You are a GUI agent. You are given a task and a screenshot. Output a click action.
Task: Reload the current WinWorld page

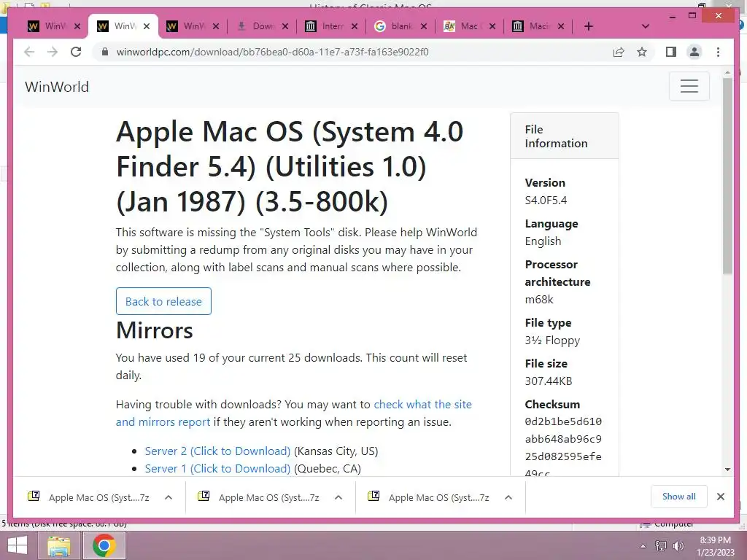coord(76,52)
